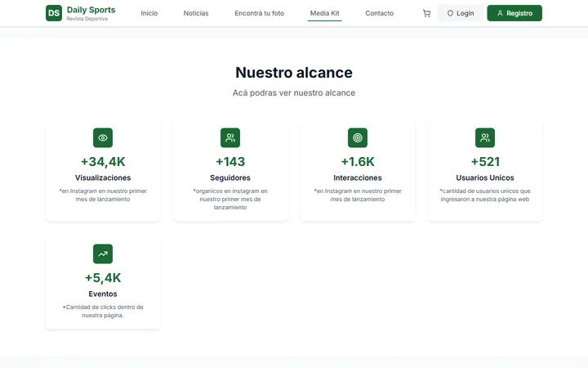Click the Eventos label
Screen dimensions: 588x368
103,294
